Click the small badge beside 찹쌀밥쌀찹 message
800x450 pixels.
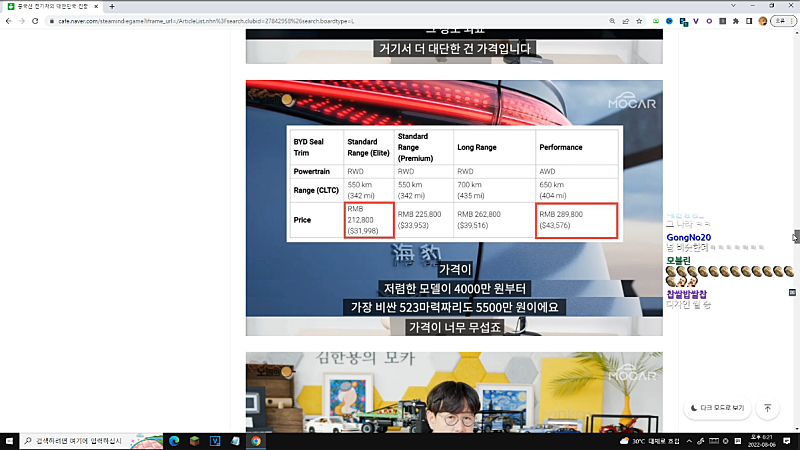click(x=792, y=292)
